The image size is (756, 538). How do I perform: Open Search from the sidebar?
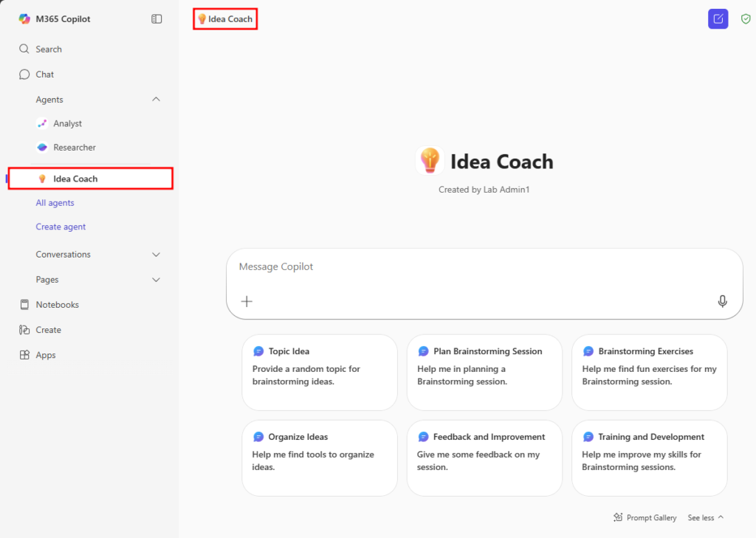(49, 49)
